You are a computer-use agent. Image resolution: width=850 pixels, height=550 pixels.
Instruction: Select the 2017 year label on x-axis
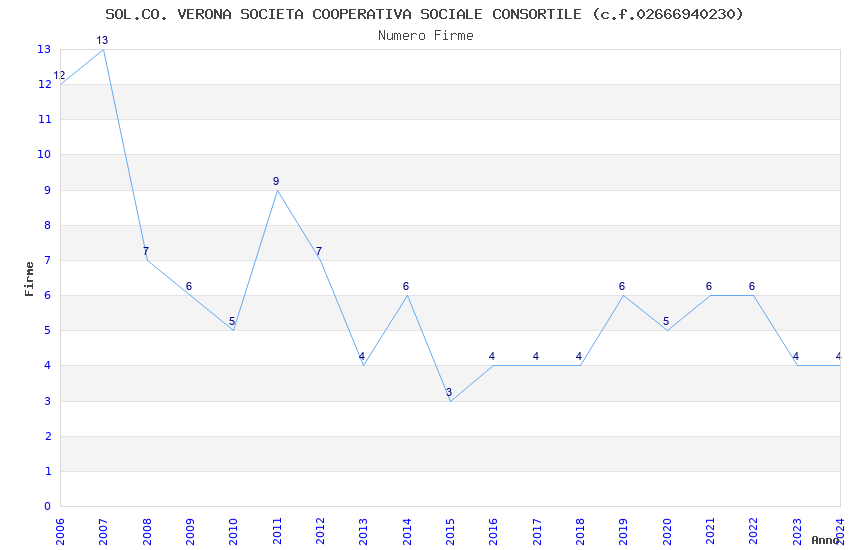point(537,531)
